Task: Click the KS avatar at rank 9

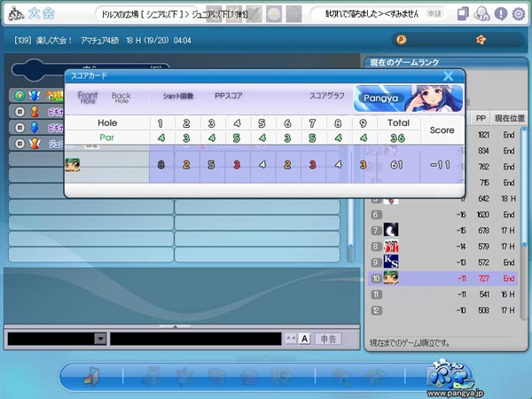Action: [391, 262]
